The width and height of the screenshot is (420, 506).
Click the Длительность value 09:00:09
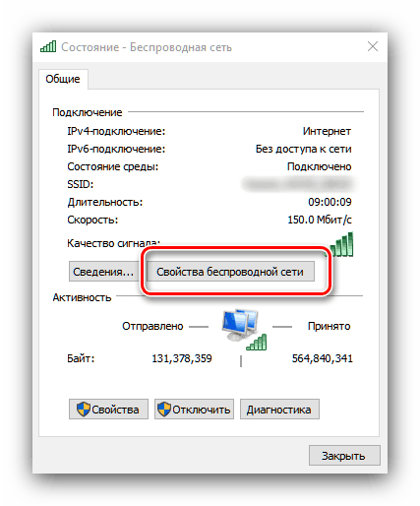[x=330, y=202]
